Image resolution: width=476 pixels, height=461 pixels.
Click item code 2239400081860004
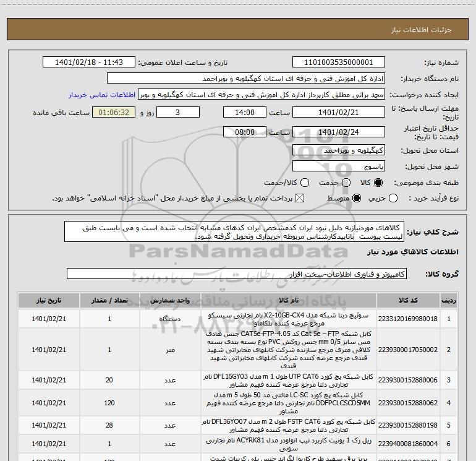pos(408,444)
